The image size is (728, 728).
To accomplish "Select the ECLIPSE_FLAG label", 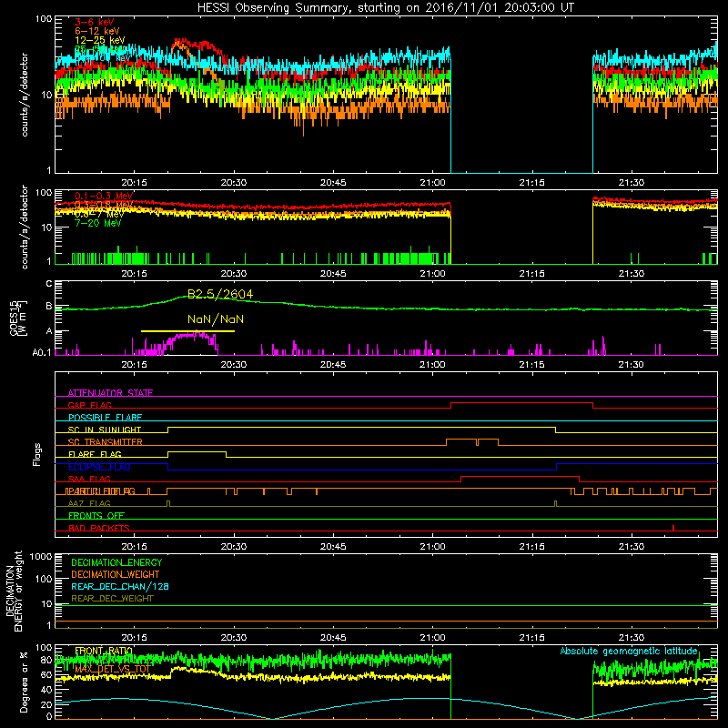I will click(x=99, y=467).
